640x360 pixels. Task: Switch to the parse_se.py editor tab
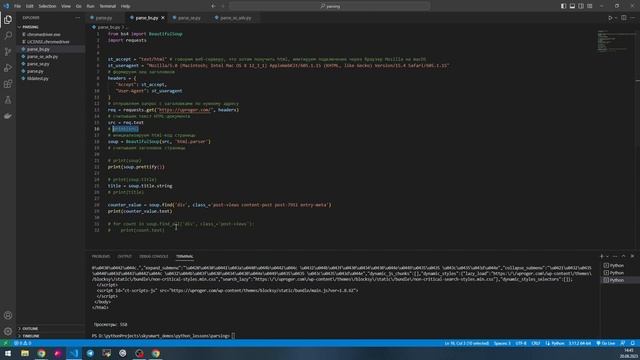(189, 18)
